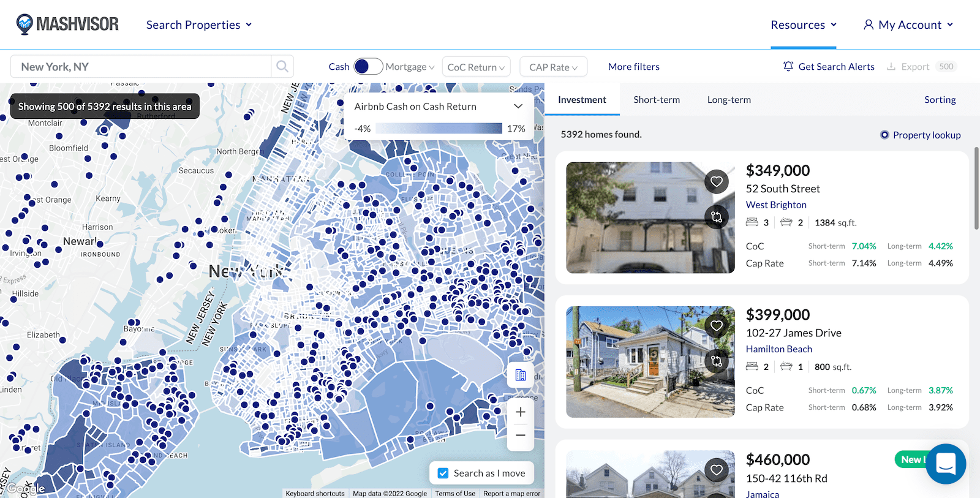Click the Google logo on map
This screenshot has width=980, height=498.
(x=26, y=488)
